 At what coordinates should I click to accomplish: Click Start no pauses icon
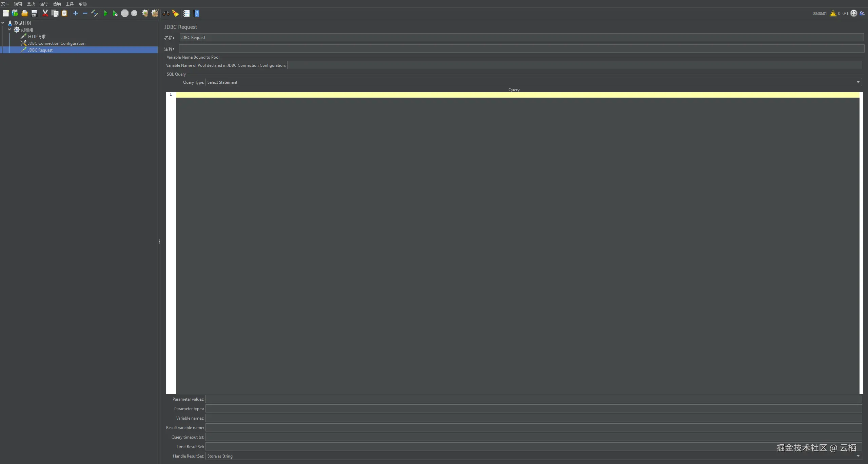(x=115, y=14)
